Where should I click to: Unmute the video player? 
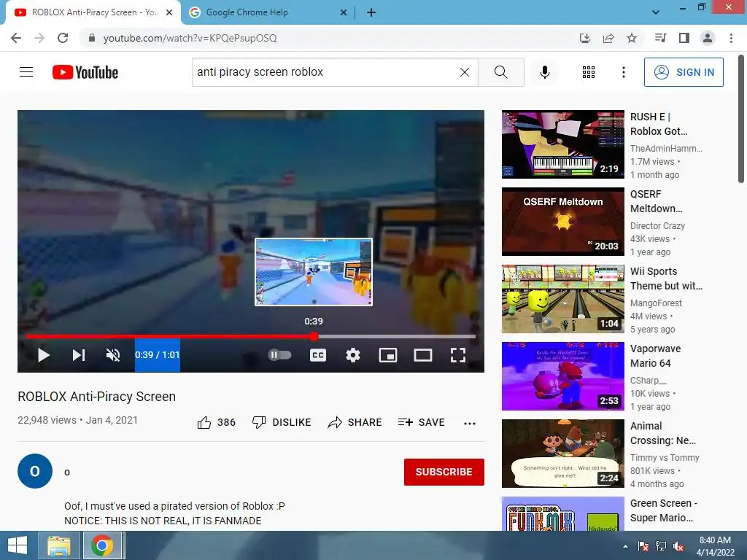click(x=113, y=355)
